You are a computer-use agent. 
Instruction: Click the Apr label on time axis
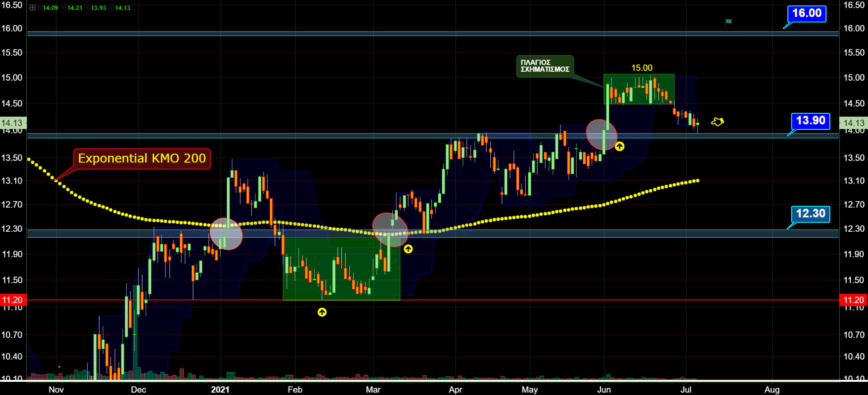455,390
